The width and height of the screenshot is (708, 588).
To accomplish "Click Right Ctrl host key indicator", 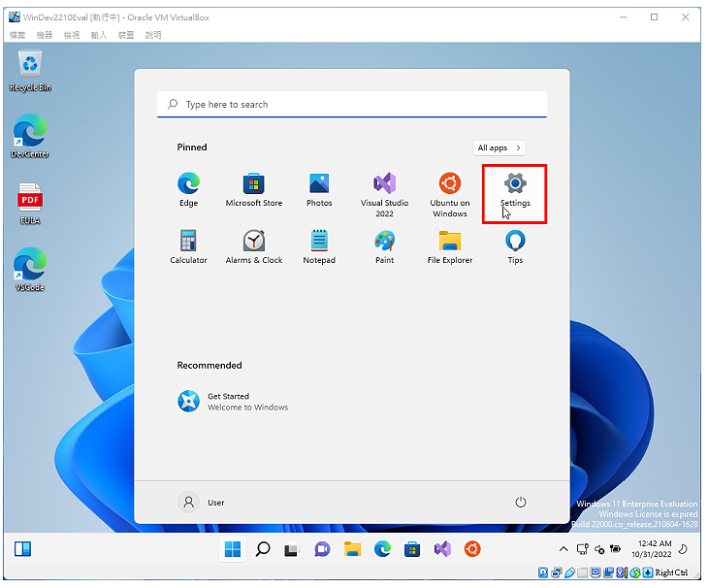I will pos(671,572).
